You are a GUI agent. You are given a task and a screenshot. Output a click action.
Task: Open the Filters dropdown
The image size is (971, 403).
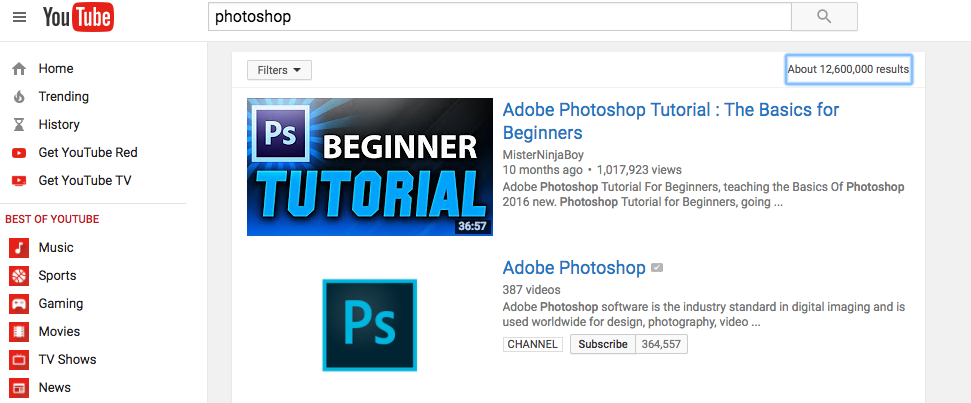click(279, 70)
